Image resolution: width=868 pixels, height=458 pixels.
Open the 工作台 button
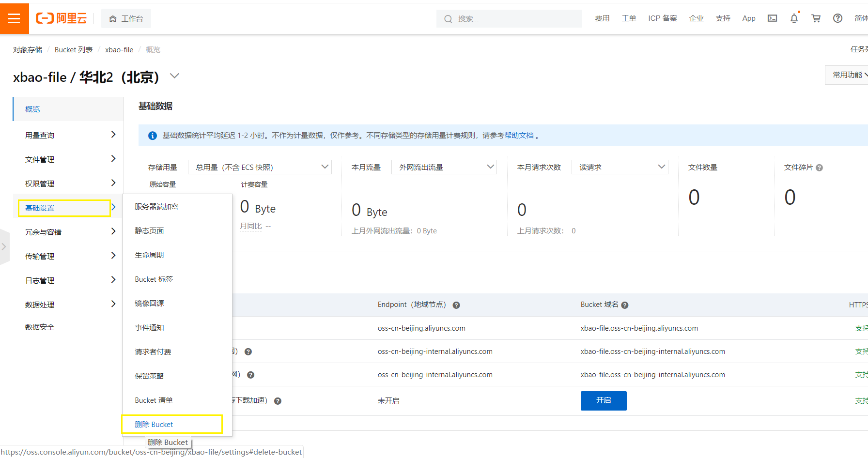point(126,18)
